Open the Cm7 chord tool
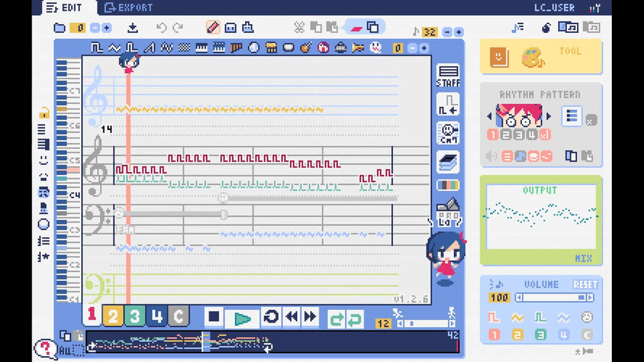The width and height of the screenshot is (644, 362). [x=448, y=133]
